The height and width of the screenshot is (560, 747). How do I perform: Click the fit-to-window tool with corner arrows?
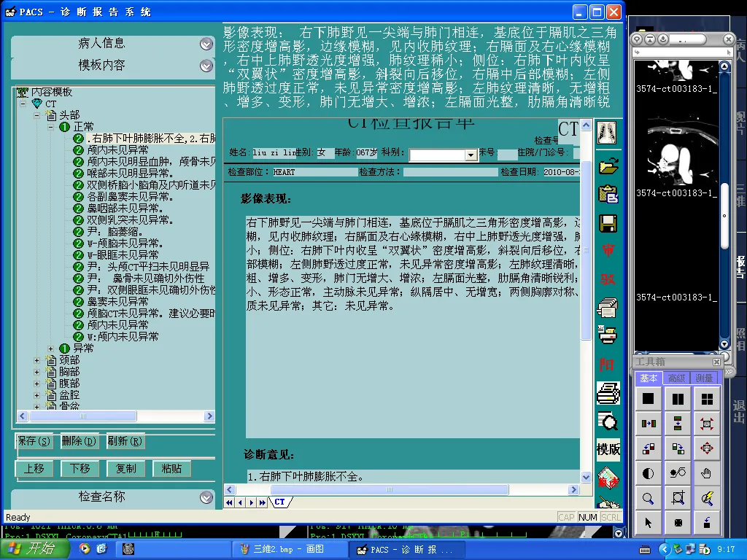tap(707, 424)
